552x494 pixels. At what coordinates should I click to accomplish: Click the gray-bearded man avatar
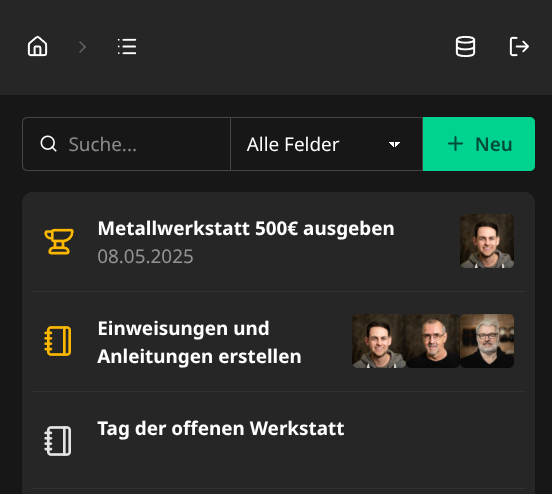[x=487, y=341]
